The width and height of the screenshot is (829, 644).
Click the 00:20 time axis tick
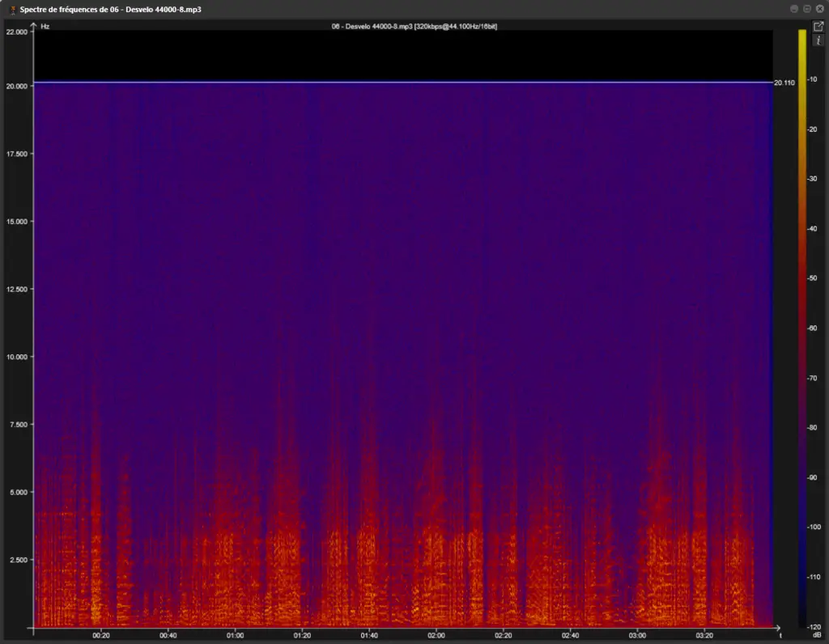tap(100, 635)
